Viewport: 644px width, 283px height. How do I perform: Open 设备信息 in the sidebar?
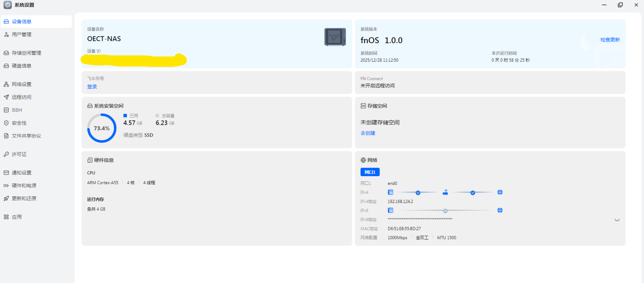(36, 22)
